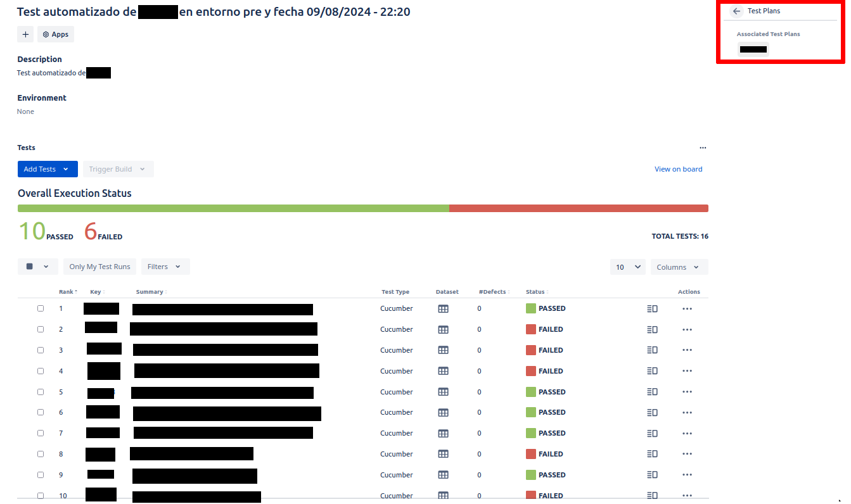Click the Only My Test Runs button
Image resolution: width=851 pixels, height=504 pixels.
click(x=99, y=267)
